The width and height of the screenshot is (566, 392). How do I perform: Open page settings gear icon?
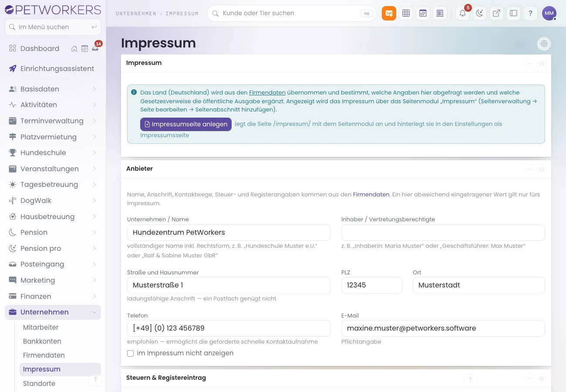[x=544, y=44]
